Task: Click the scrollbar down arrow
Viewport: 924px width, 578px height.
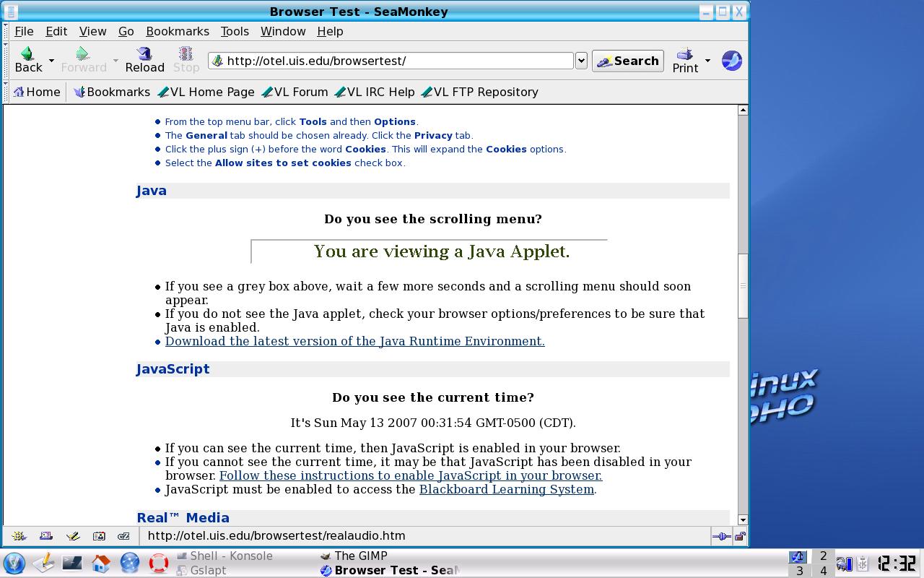Action: pos(743,519)
